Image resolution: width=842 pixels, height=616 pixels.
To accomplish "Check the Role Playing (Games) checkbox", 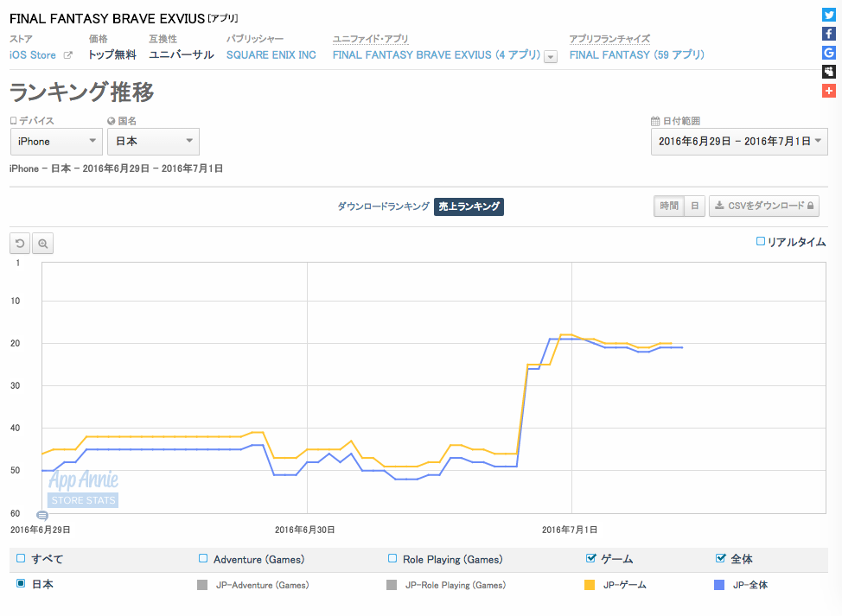I will coord(392,558).
